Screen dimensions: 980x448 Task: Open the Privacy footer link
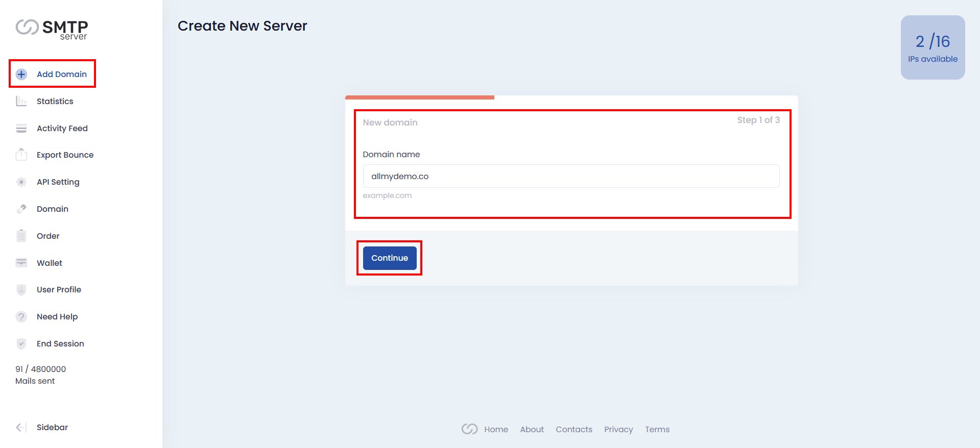pos(618,430)
